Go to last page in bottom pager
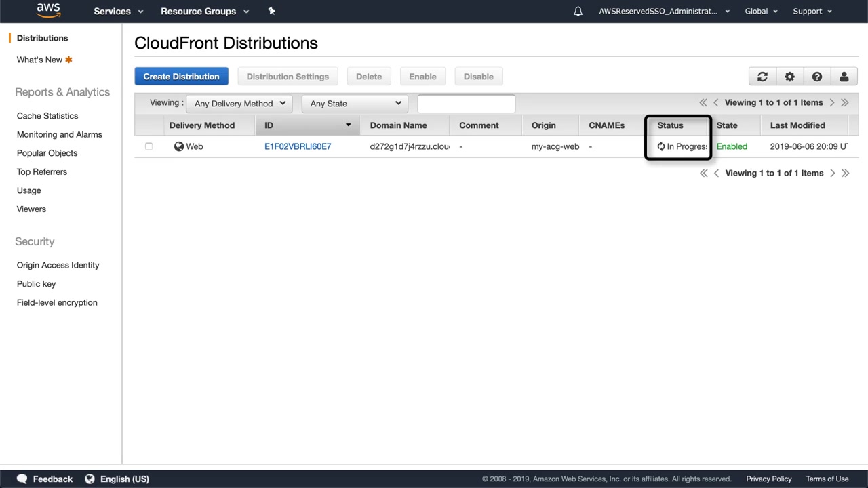868x488 pixels. tap(846, 174)
